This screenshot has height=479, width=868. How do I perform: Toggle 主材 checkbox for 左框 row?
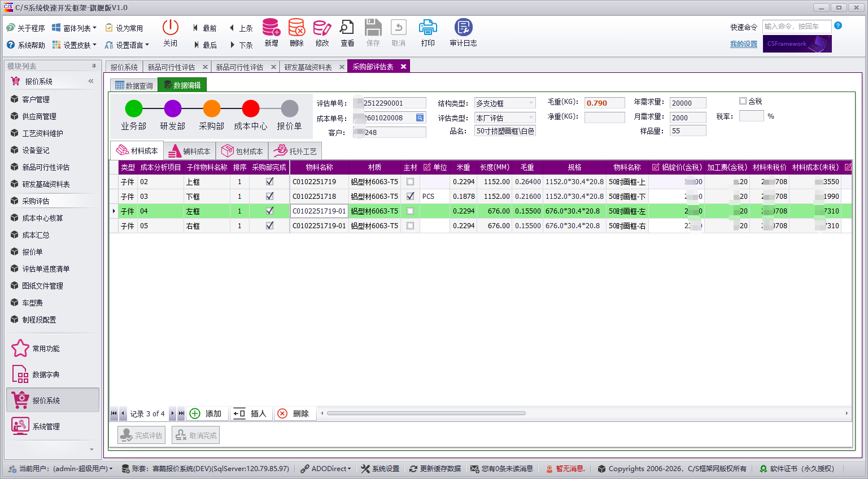(x=411, y=211)
